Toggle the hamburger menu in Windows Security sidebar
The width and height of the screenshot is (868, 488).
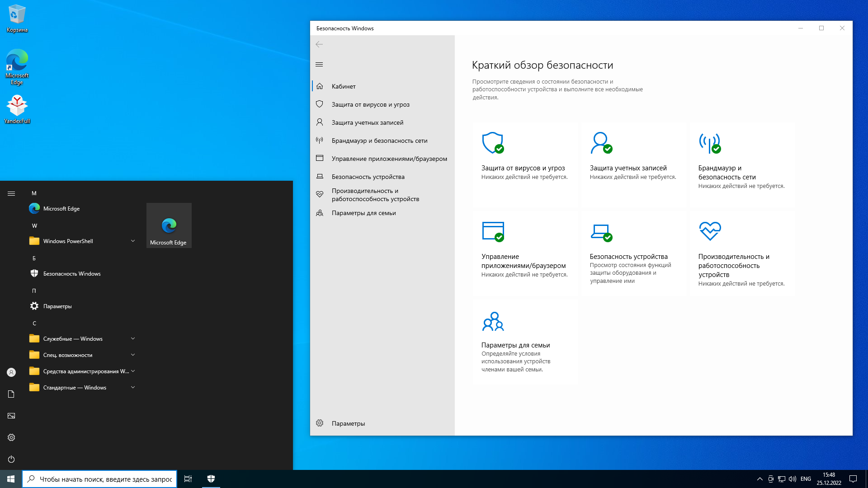pos(319,65)
